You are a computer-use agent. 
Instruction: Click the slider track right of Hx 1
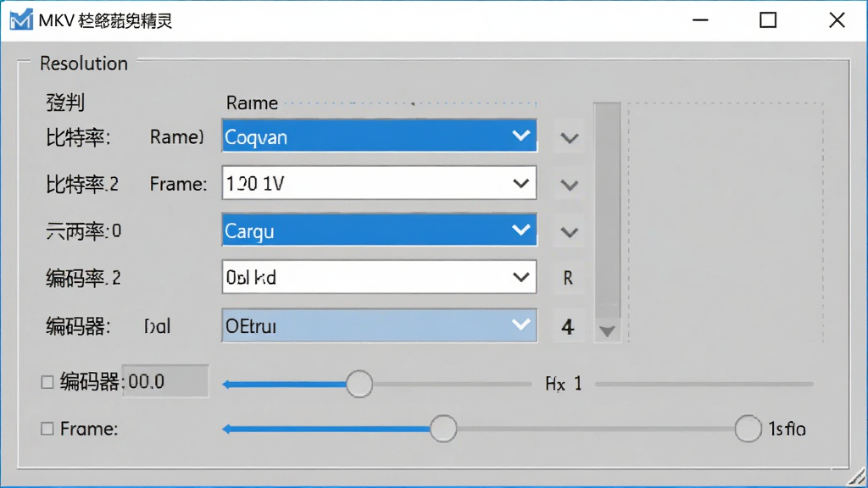(x=704, y=384)
